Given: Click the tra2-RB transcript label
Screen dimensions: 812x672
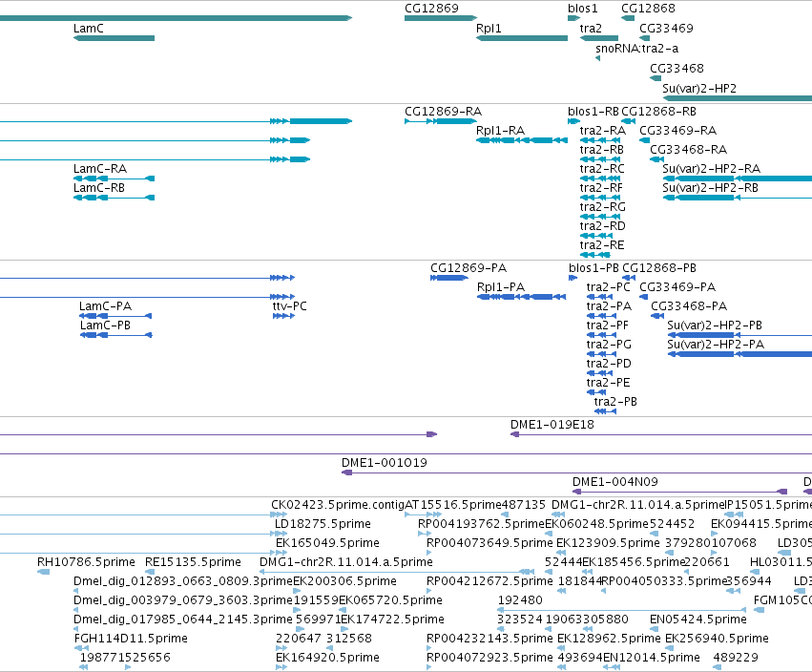Looking at the screenshot, I should point(602,150).
